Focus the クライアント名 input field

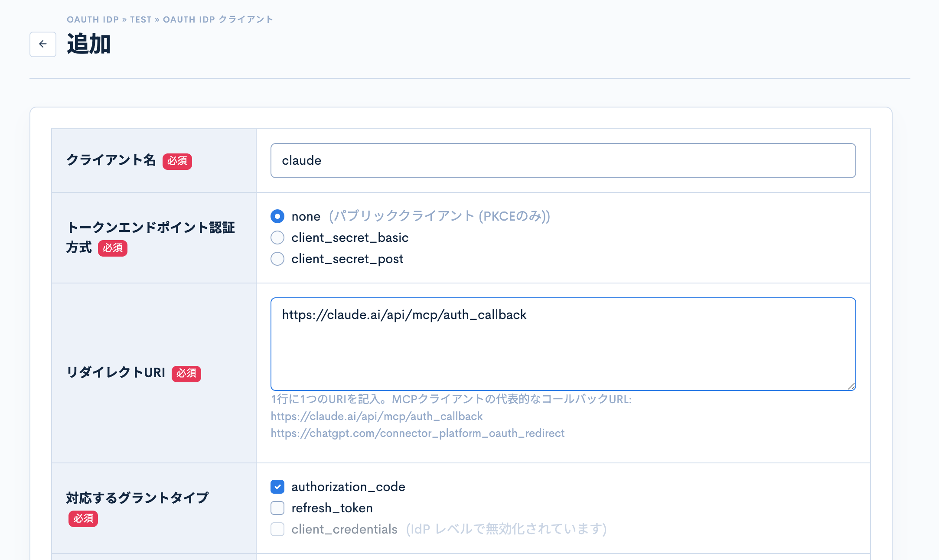(563, 160)
